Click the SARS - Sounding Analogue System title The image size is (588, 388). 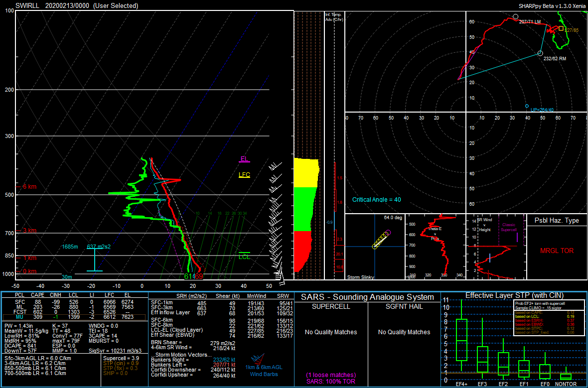tap(368, 297)
